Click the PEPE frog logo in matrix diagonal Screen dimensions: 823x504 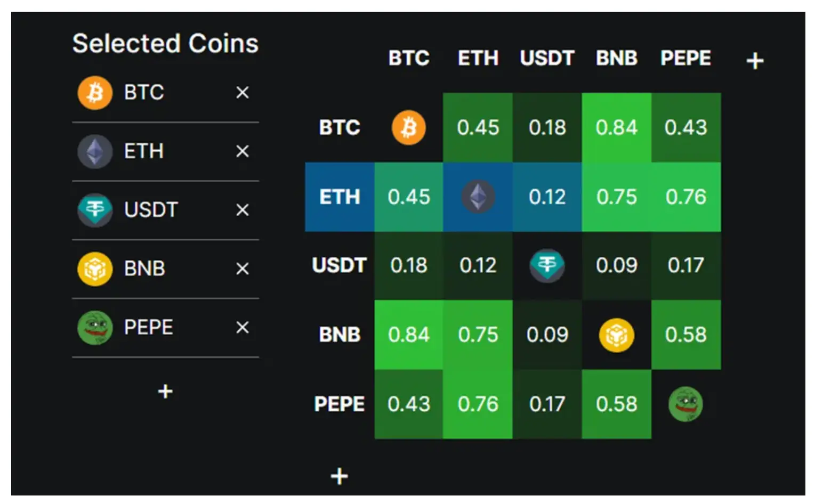tap(685, 404)
